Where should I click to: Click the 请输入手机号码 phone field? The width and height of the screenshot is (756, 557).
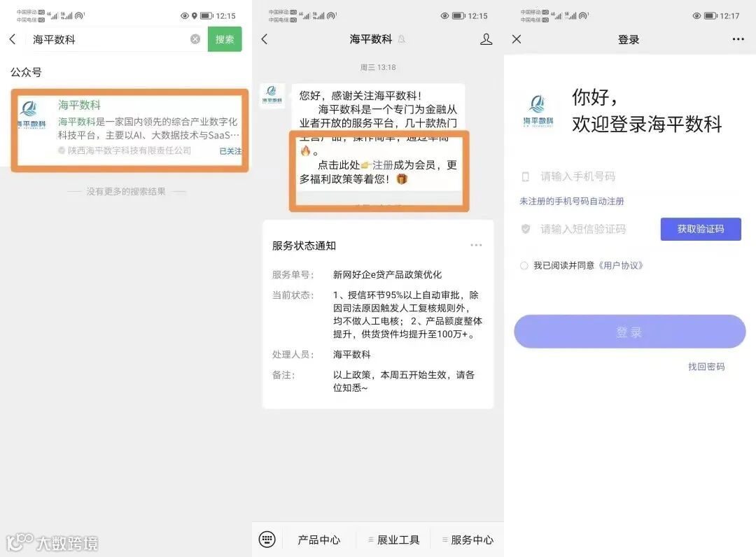pyautogui.click(x=629, y=176)
